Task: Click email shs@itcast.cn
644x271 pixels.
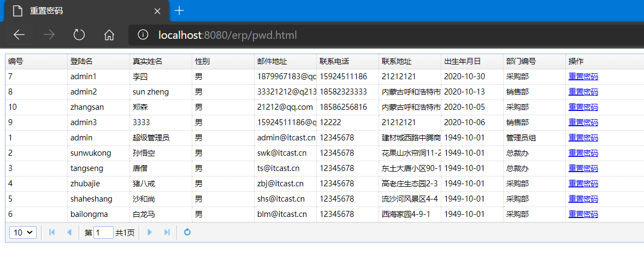Action: pos(281,199)
